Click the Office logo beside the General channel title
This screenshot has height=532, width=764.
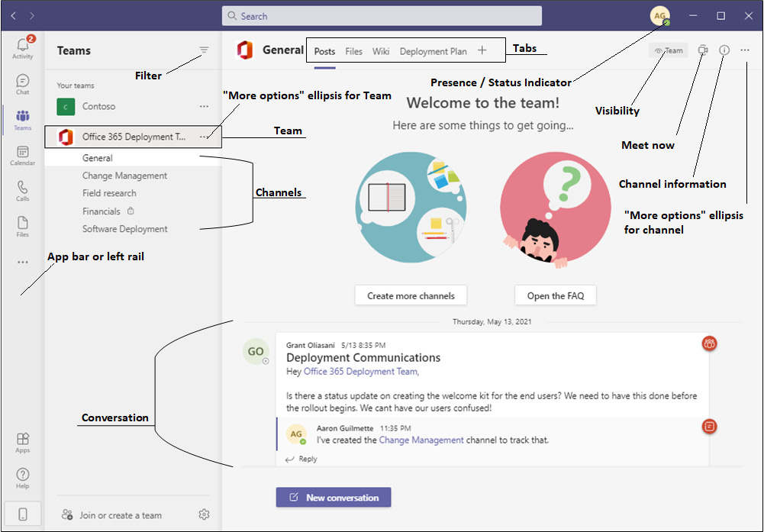244,50
